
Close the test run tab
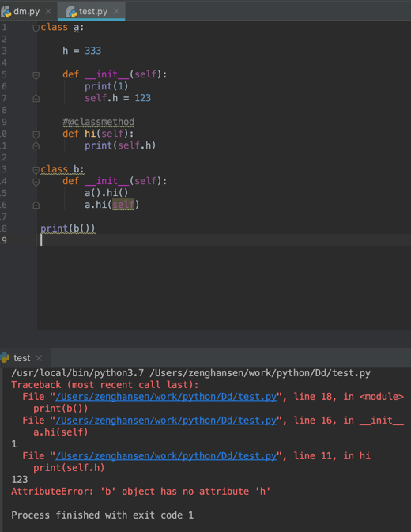[x=39, y=358]
